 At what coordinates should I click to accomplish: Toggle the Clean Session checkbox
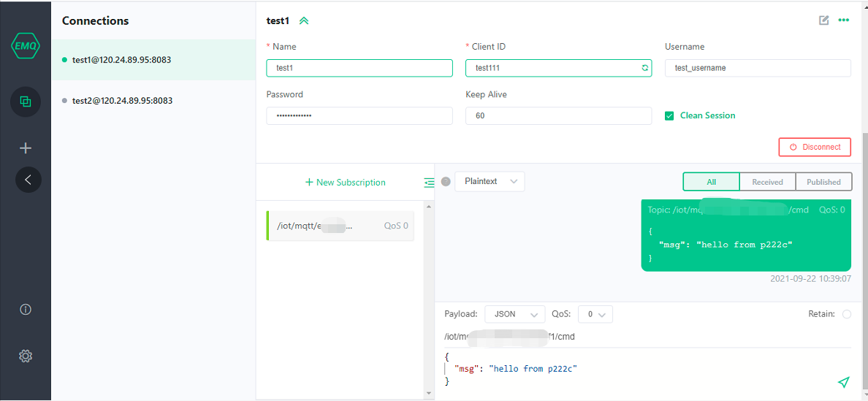[669, 116]
